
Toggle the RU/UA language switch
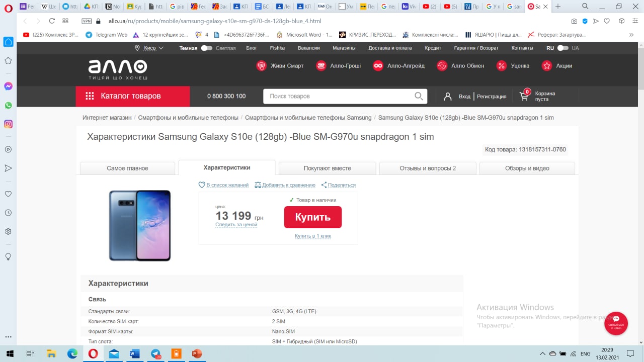pyautogui.click(x=562, y=48)
